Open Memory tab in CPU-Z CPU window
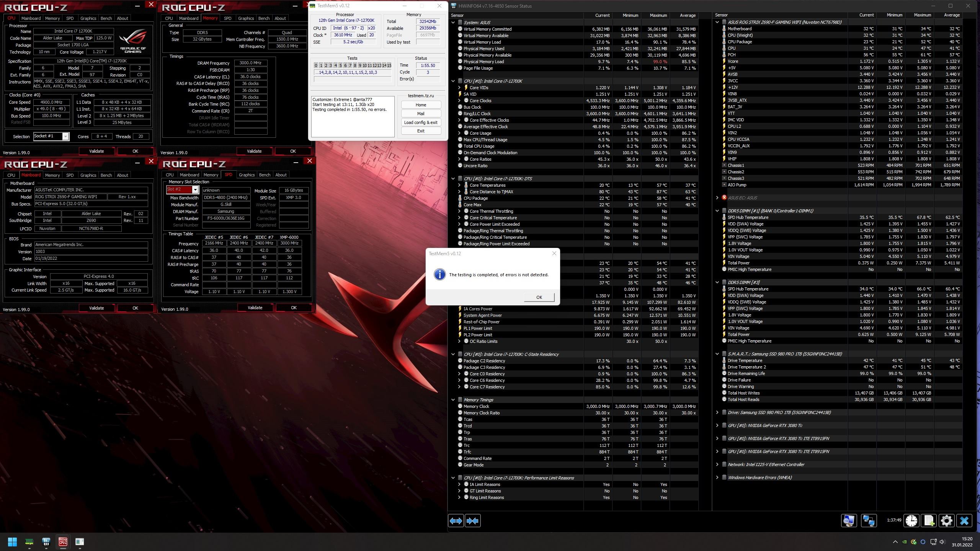Screen dimensions: 980x551 click(52, 18)
